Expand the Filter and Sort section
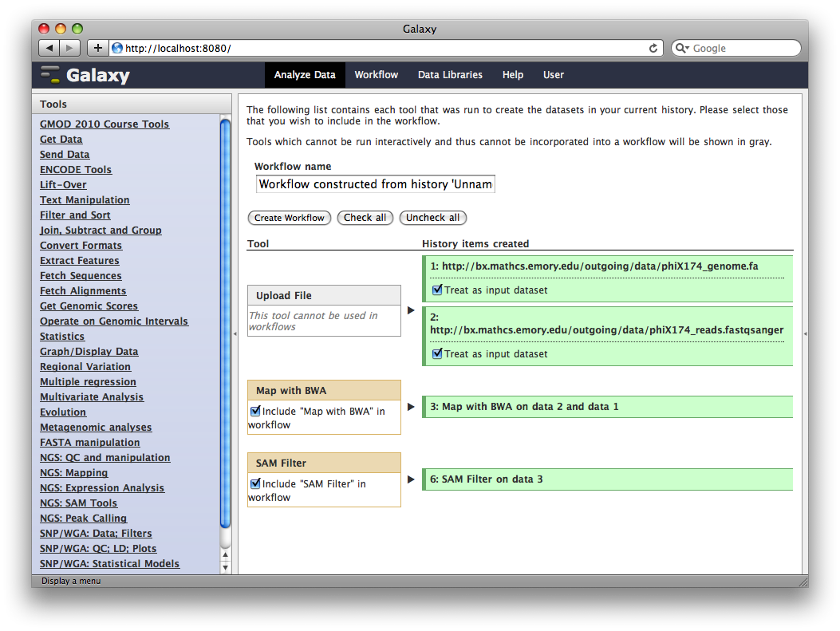This screenshot has width=840, height=631. (75, 215)
